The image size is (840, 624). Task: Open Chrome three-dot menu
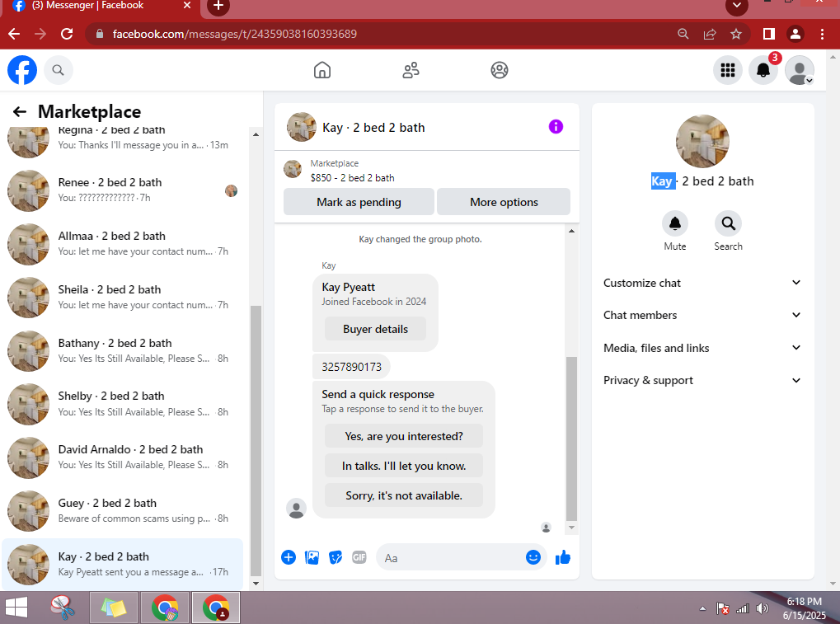822,34
